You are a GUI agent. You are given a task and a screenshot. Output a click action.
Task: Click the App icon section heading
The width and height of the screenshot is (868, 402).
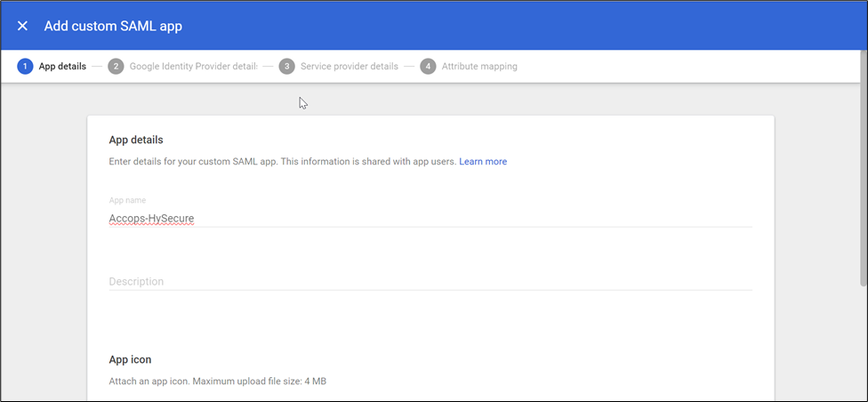(x=130, y=359)
